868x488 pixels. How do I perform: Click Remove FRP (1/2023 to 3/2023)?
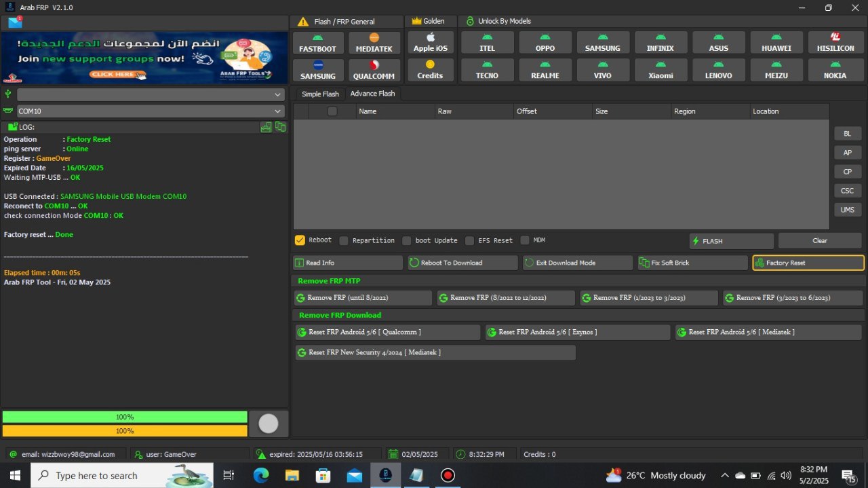(649, 298)
